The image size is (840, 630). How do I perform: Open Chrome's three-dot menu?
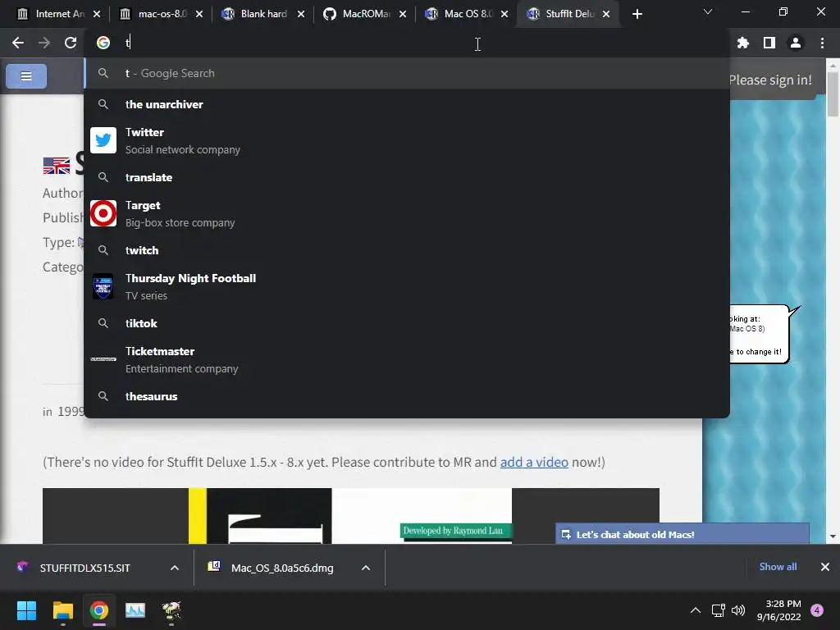822,43
